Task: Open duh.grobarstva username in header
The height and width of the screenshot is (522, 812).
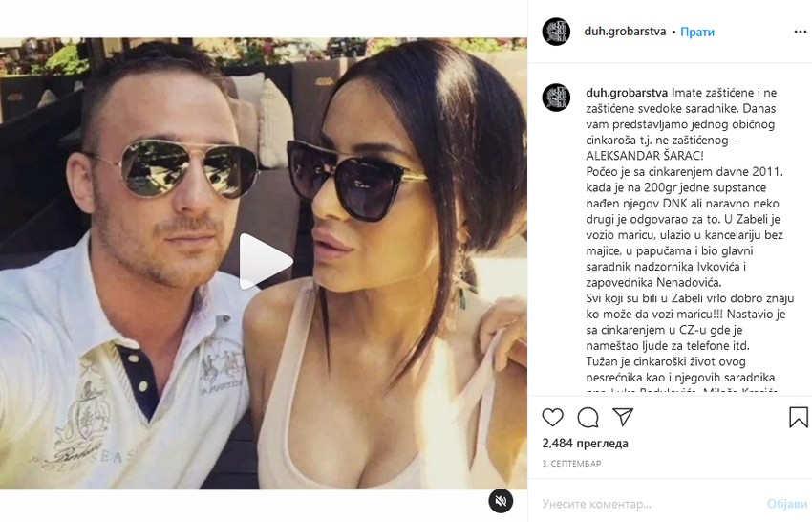Action: click(x=625, y=32)
